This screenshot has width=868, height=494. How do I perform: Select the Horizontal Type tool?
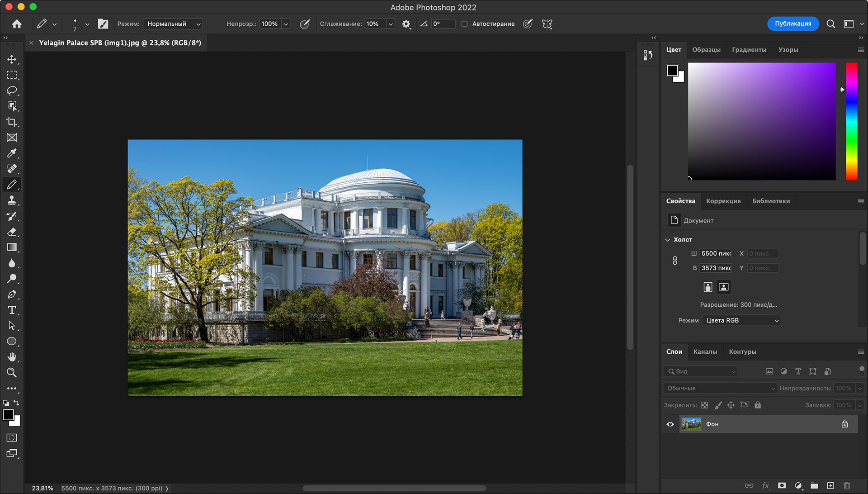point(12,310)
